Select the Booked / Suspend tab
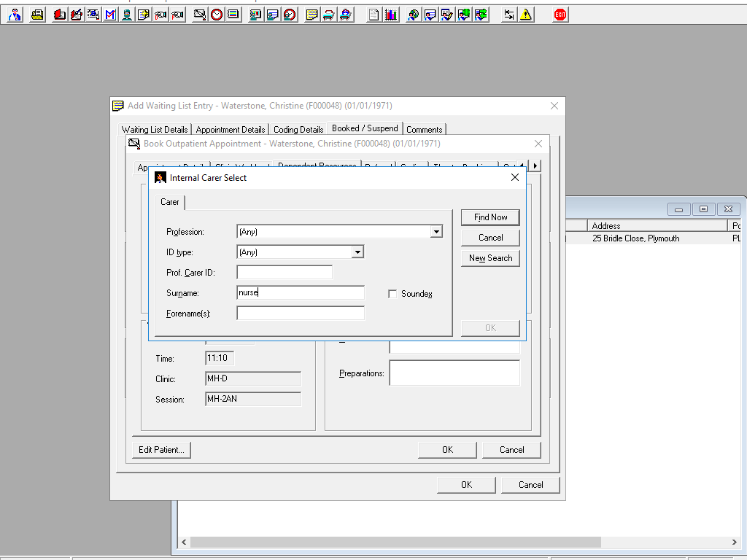 click(365, 128)
